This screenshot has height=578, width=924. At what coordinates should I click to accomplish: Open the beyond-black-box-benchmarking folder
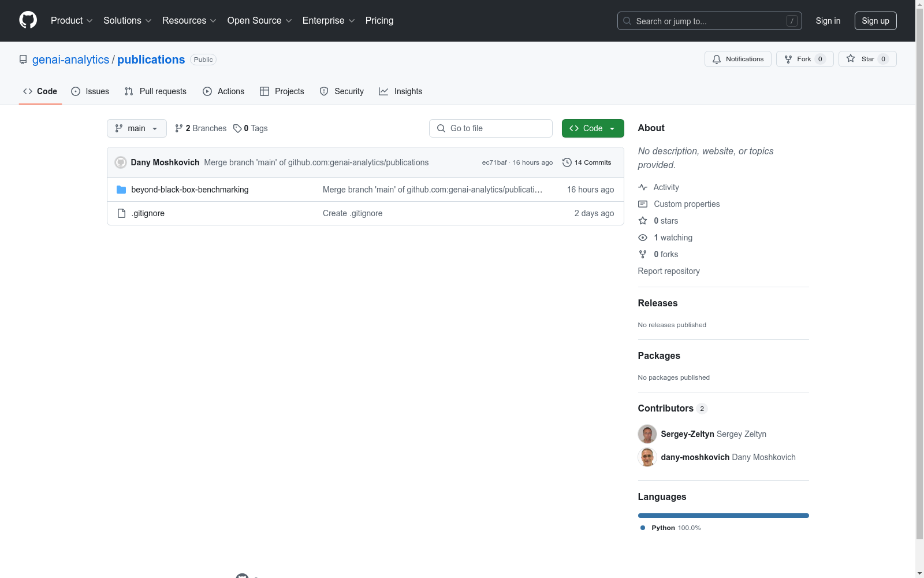[190, 190]
